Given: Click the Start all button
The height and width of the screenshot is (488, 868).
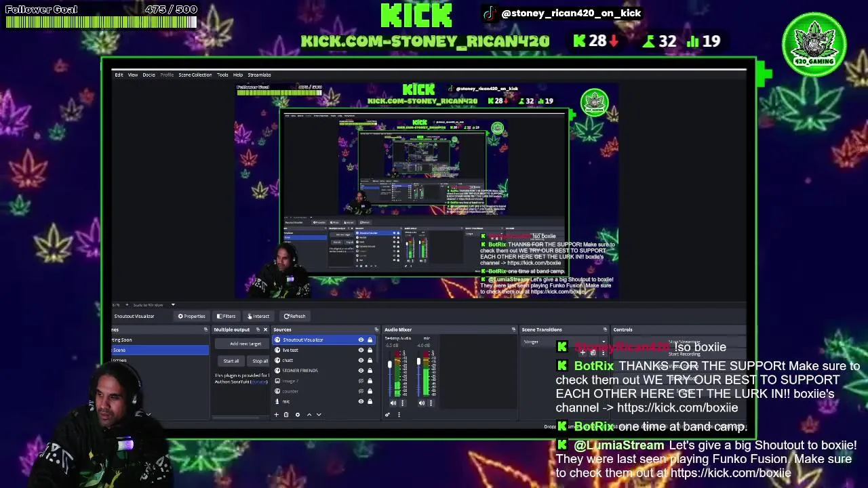Looking at the screenshot, I should coord(231,361).
